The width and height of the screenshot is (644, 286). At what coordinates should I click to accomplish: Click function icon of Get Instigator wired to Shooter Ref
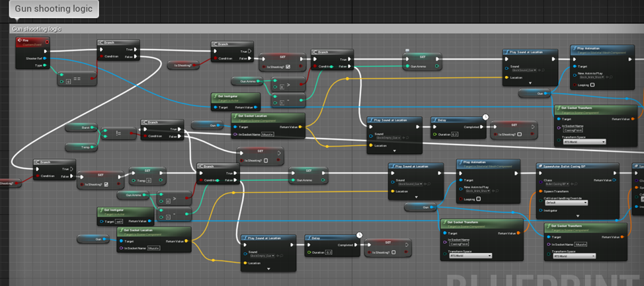(x=215, y=96)
